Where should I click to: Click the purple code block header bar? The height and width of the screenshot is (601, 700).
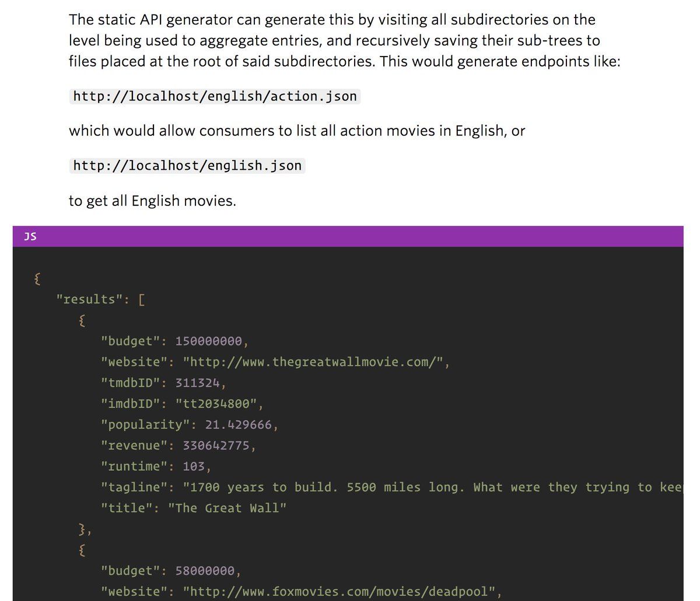pos(350,236)
